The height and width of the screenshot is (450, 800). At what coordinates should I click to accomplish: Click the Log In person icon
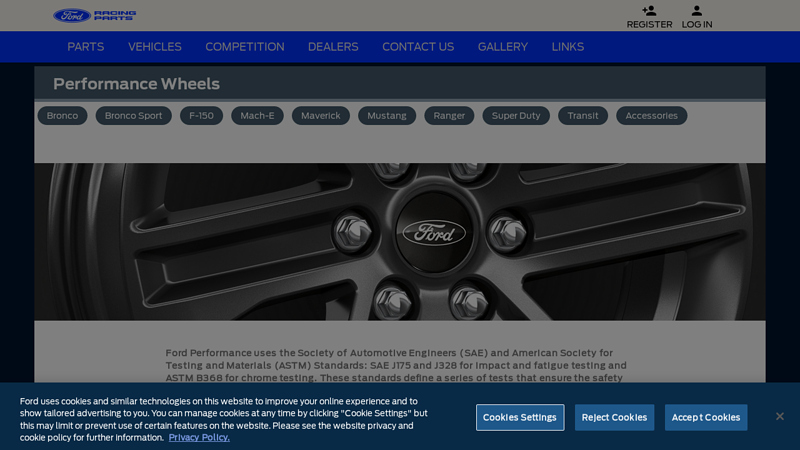696,11
